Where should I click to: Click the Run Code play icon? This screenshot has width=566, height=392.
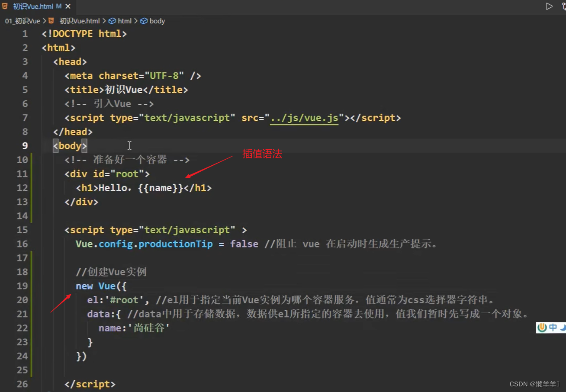click(x=549, y=6)
